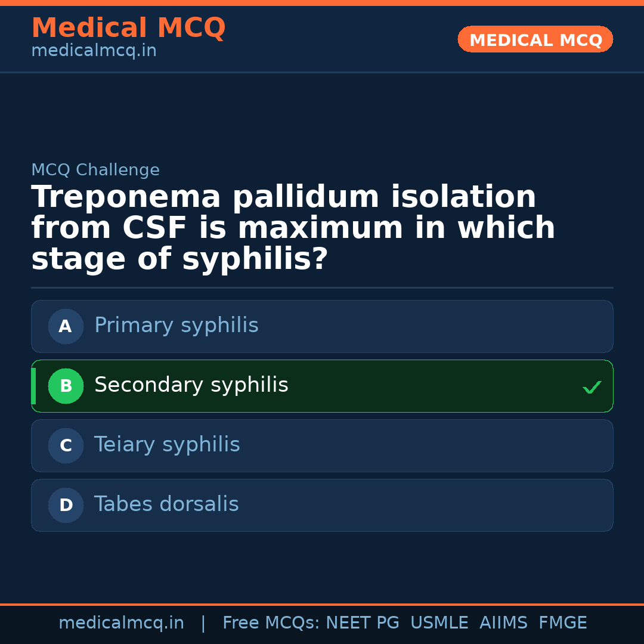
Task: Select the Primary syphilis answer
Action: click(x=177, y=326)
